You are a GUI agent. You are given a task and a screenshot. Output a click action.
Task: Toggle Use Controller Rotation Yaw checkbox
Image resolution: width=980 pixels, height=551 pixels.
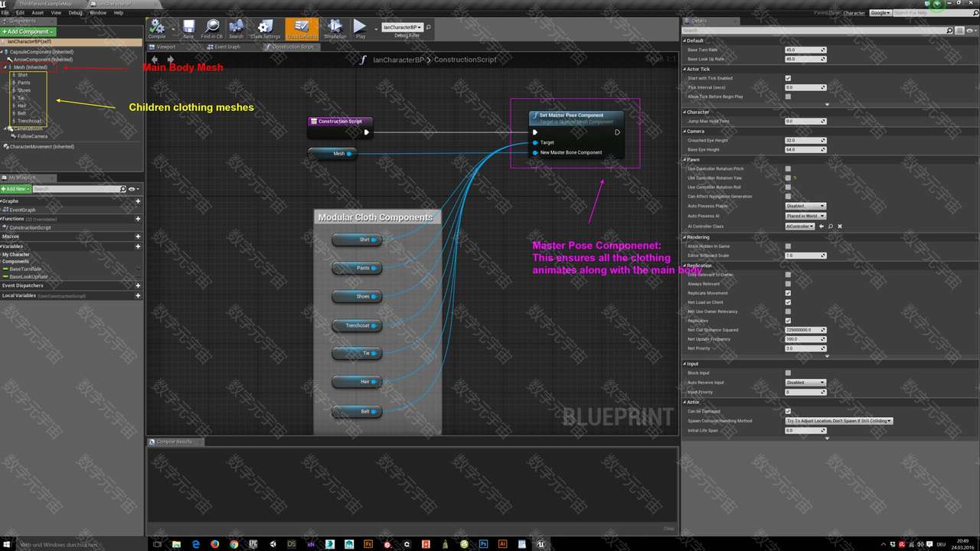click(788, 178)
